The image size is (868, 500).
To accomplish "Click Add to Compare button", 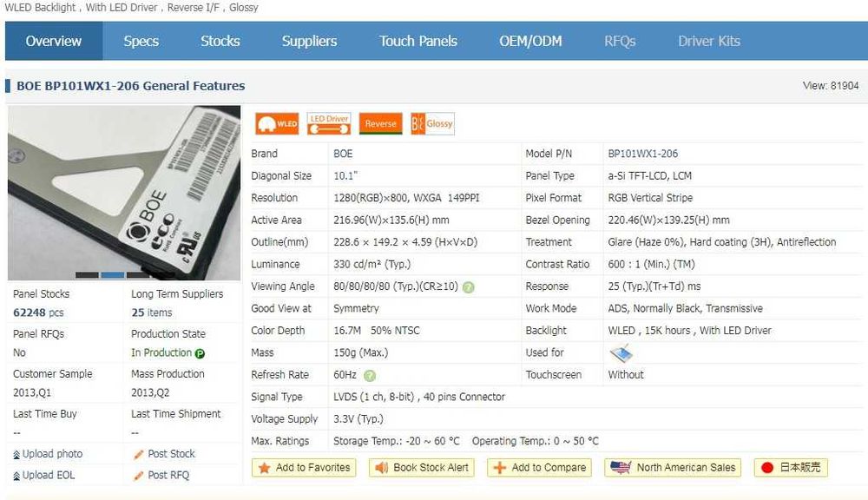I will [x=539, y=468].
